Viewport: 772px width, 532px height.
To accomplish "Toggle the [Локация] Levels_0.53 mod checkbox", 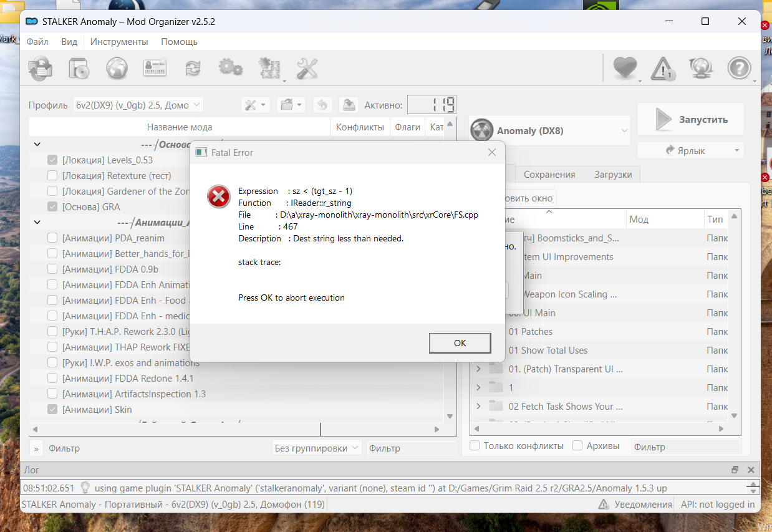I will click(x=52, y=160).
